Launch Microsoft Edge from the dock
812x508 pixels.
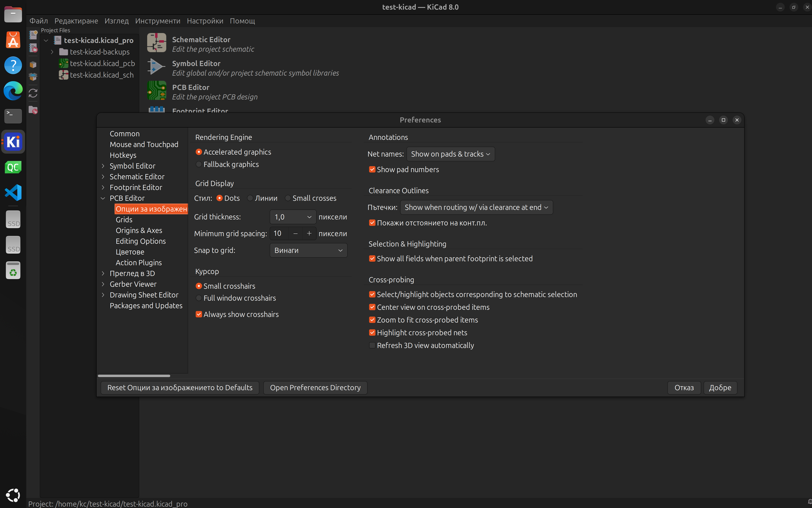click(13, 91)
